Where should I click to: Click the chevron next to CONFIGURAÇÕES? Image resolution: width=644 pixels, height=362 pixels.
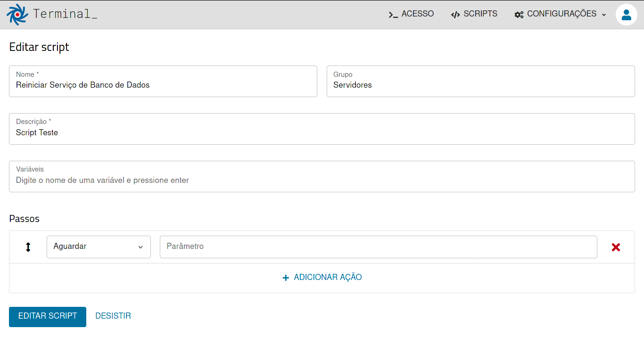coord(604,15)
